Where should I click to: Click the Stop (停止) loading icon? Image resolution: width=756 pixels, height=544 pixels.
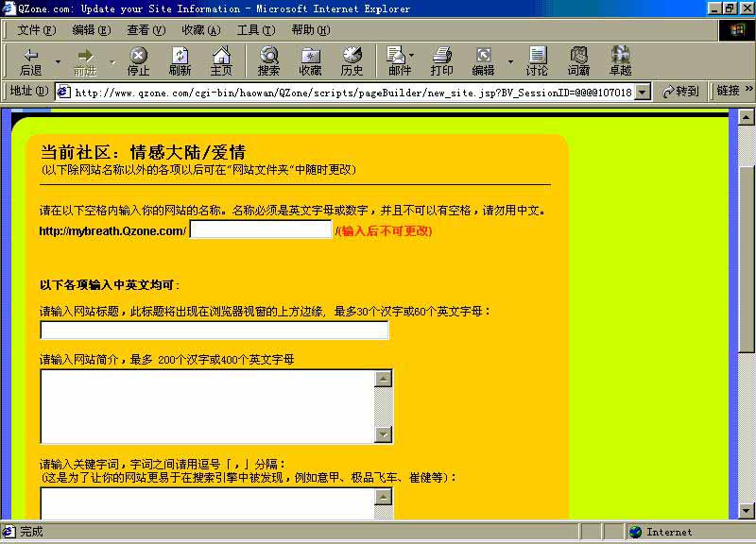(138, 59)
